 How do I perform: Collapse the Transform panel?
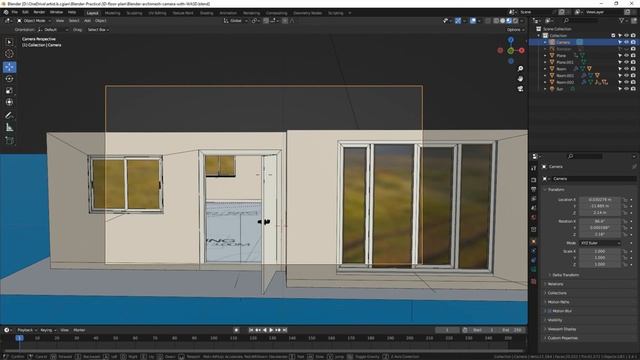pos(556,190)
